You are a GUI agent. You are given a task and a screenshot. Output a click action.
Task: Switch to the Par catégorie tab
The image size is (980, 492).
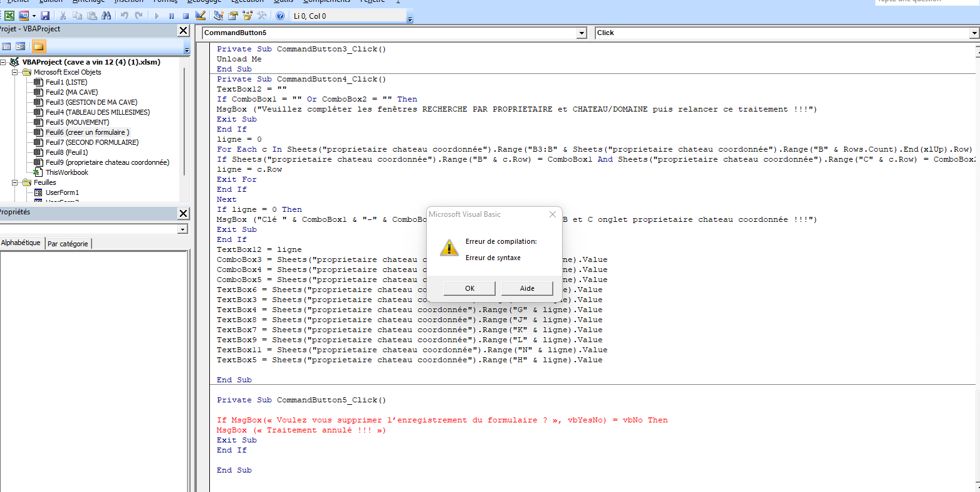[x=68, y=243]
